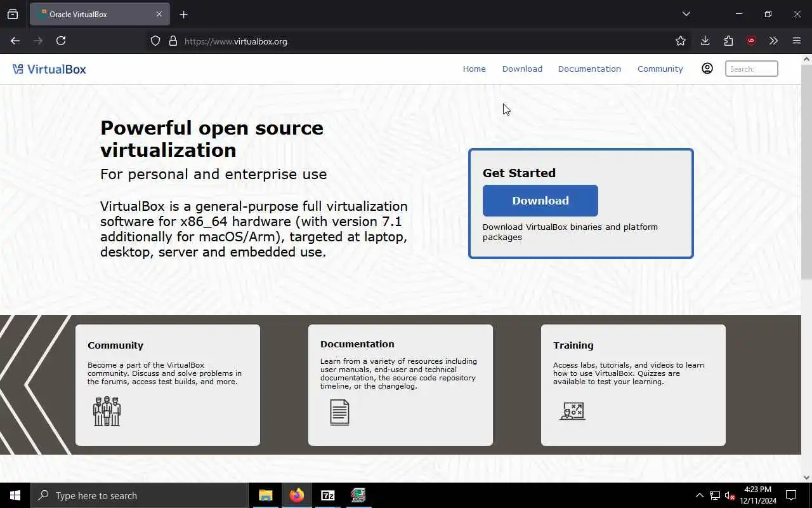Click 'For personal and enterprise use' text
Viewport: 812px width, 508px height.
point(213,174)
